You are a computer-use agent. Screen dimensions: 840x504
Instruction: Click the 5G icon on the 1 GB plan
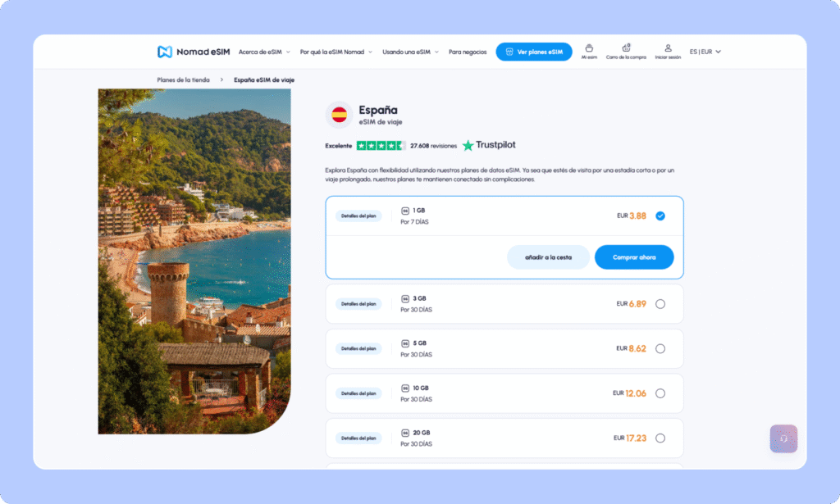click(x=405, y=211)
